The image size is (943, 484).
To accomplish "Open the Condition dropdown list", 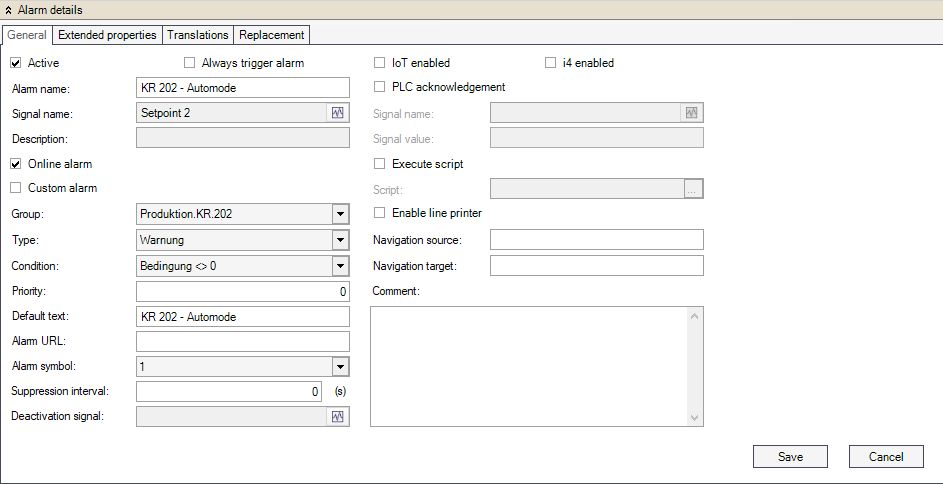I will [x=340, y=266].
